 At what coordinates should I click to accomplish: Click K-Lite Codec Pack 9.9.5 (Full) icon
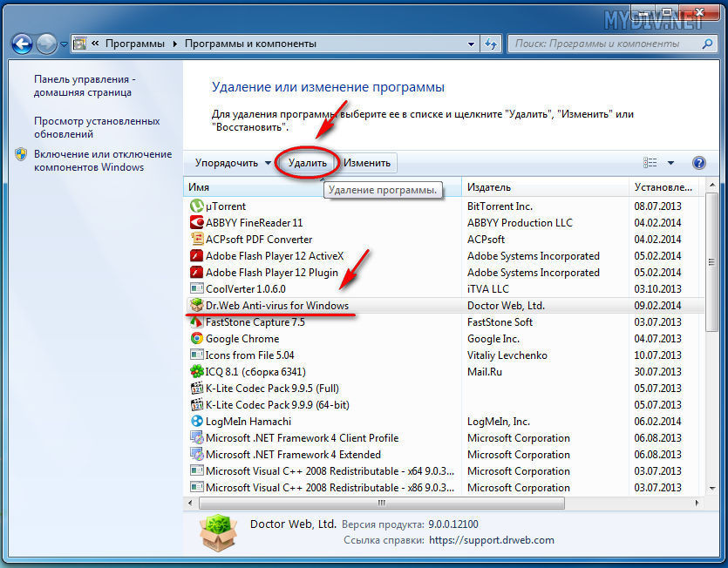[x=197, y=388]
